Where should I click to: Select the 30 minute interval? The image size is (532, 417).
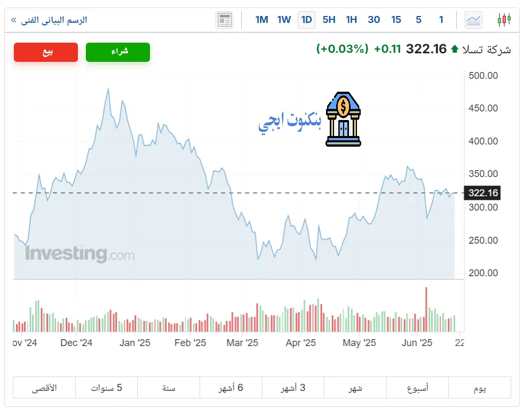374,20
